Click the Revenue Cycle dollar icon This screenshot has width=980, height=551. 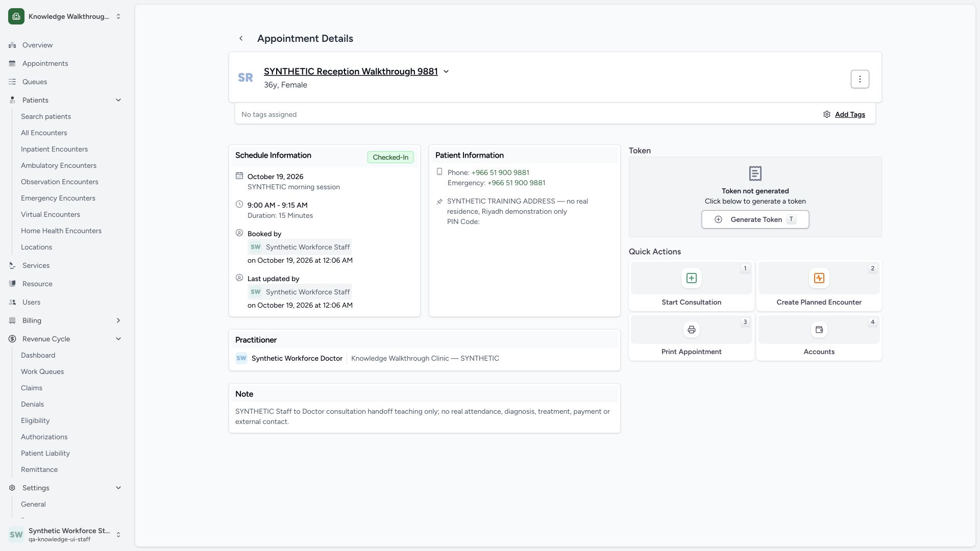pyautogui.click(x=12, y=339)
